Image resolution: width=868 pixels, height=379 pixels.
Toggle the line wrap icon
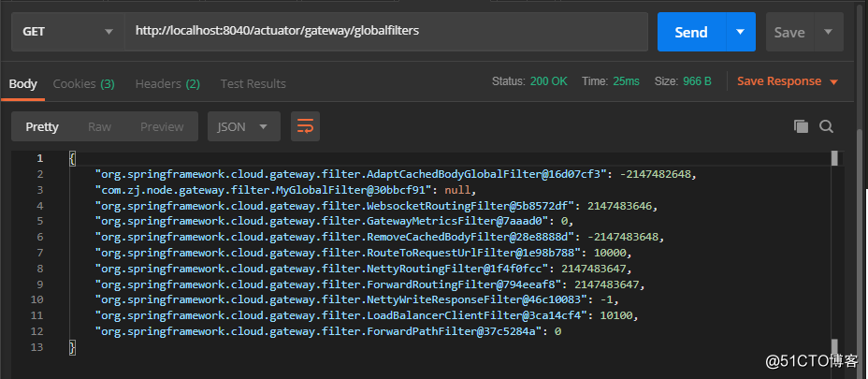[x=305, y=126]
